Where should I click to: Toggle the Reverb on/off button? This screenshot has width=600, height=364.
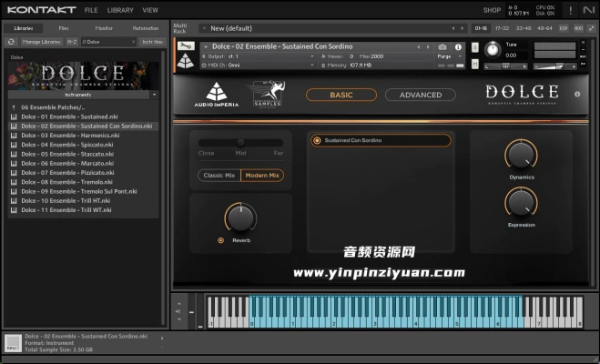point(221,240)
